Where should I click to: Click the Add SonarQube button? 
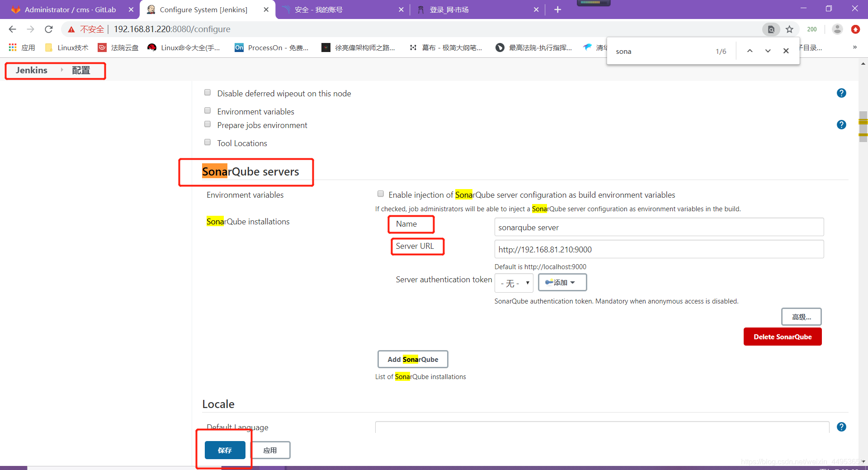click(413, 359)
